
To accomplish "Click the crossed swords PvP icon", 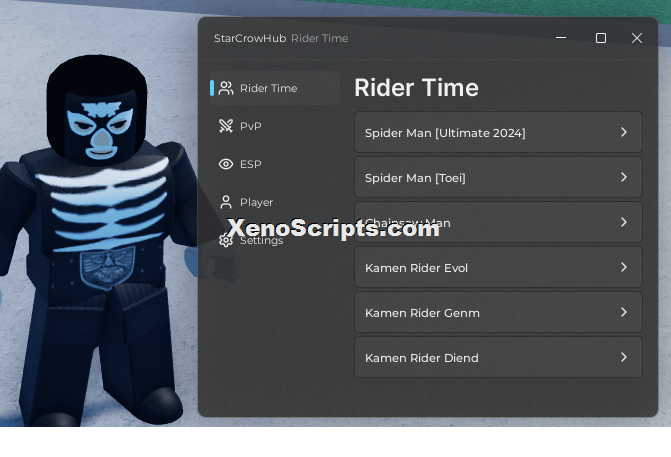I will click(x=226, y=126).
